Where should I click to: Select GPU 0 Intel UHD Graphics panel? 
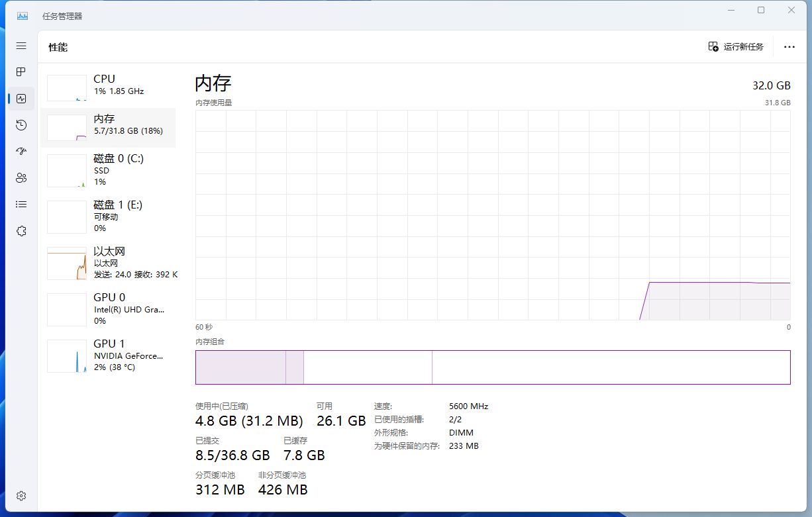[109, 309]
